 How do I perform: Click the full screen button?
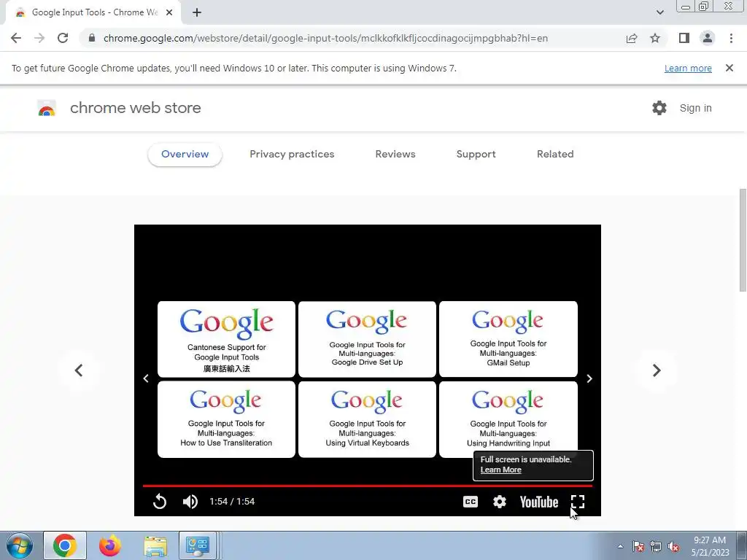pyautogui.click(x=578, y=502)
